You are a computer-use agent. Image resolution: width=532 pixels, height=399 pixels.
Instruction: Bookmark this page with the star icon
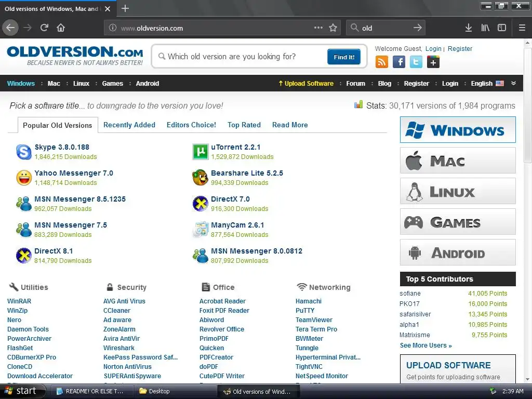[333, 28]
